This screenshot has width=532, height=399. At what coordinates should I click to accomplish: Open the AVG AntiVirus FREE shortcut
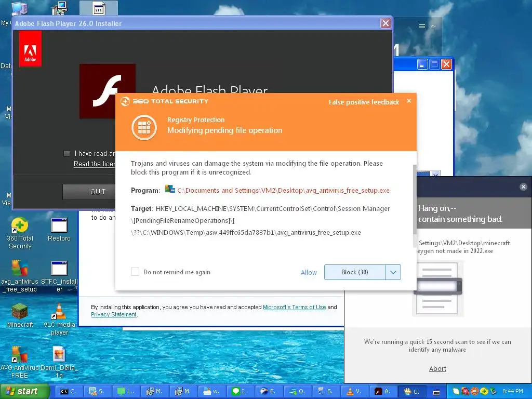[20, 362]
